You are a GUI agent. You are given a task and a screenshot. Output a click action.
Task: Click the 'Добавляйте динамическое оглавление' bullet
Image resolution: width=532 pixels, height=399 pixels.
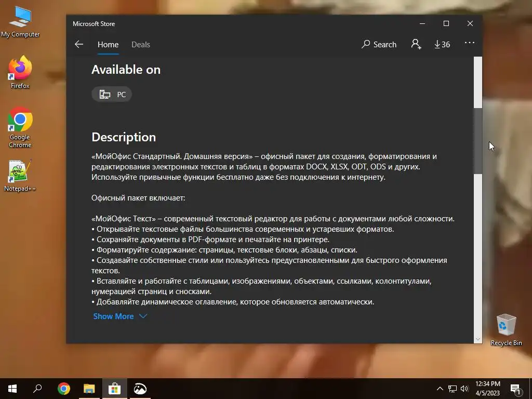(x=233, y=302)
